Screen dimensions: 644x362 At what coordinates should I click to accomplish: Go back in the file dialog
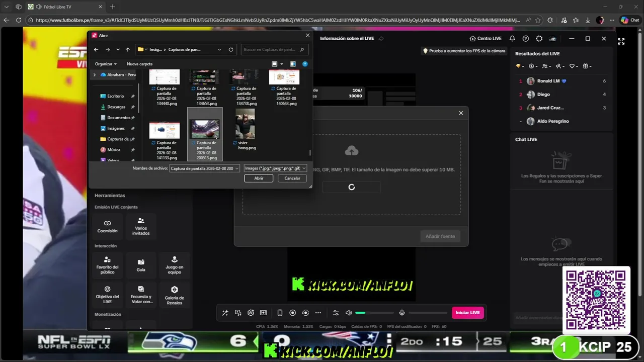tap(96, 49)
